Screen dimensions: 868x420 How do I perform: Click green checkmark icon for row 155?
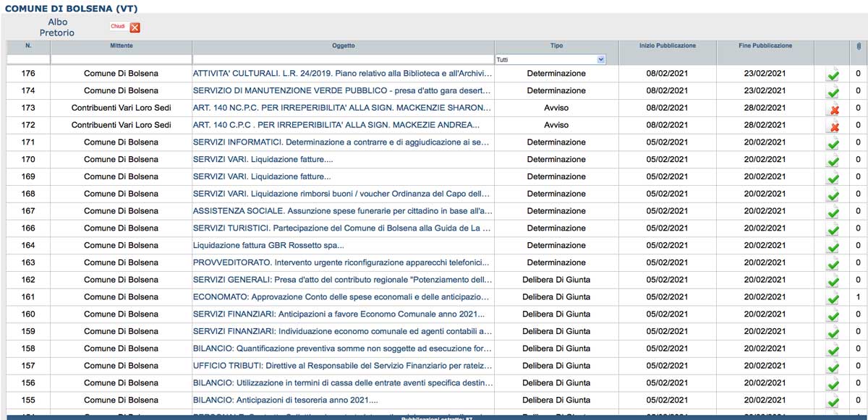pyautogui.click(x=833, y=401)
